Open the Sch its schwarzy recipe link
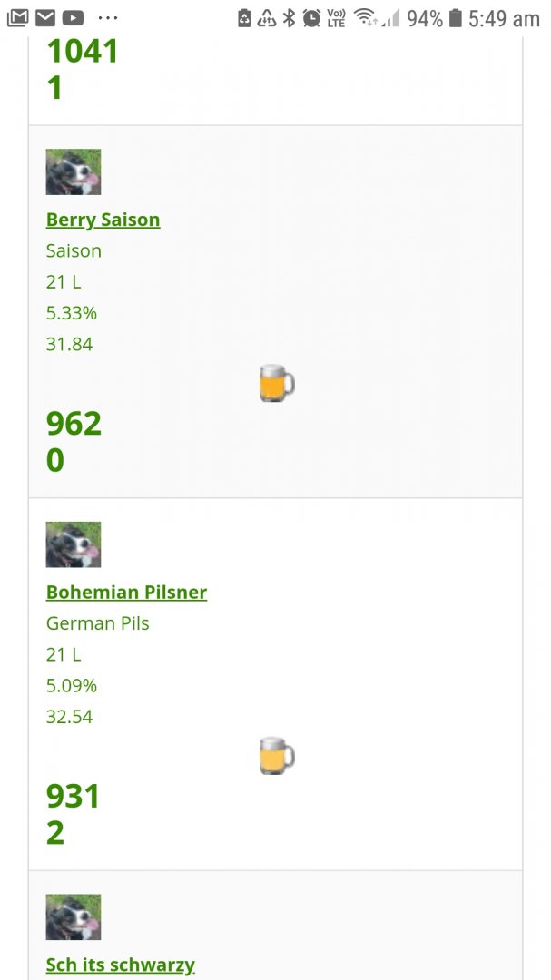Screen dimensions: 551x980 [x=120, y=965]
